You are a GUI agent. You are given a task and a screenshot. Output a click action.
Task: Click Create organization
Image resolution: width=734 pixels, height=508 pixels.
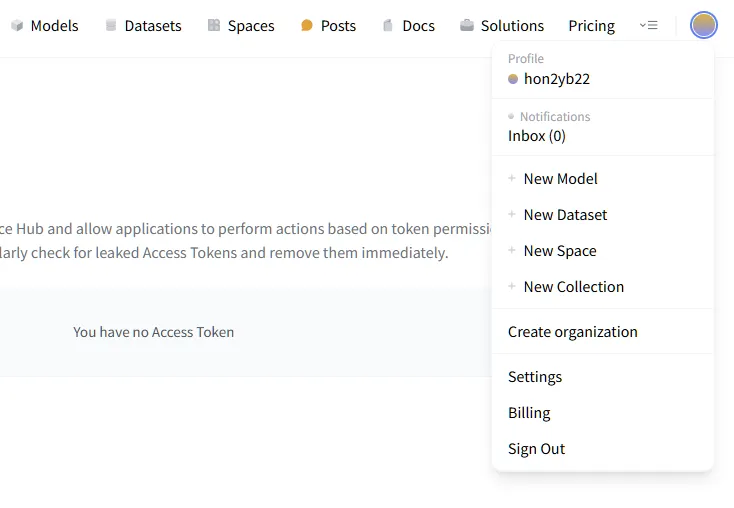click(x=573, y=332)
